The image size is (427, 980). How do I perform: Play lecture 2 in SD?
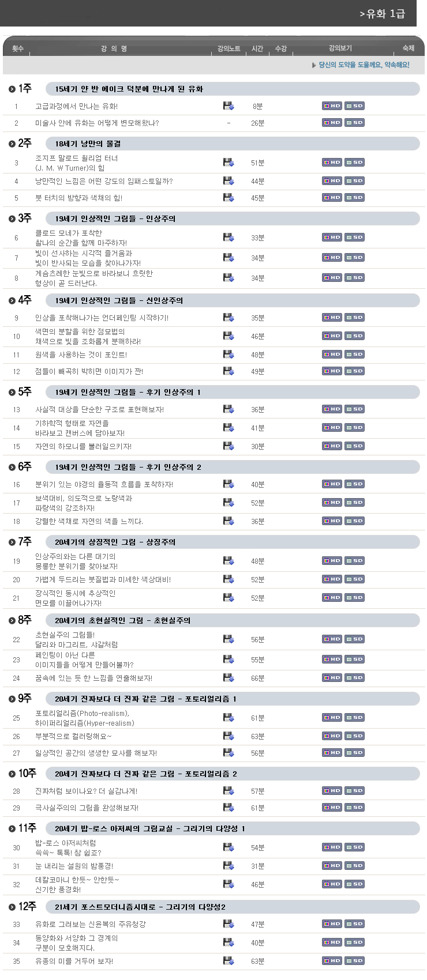[354, 122]
